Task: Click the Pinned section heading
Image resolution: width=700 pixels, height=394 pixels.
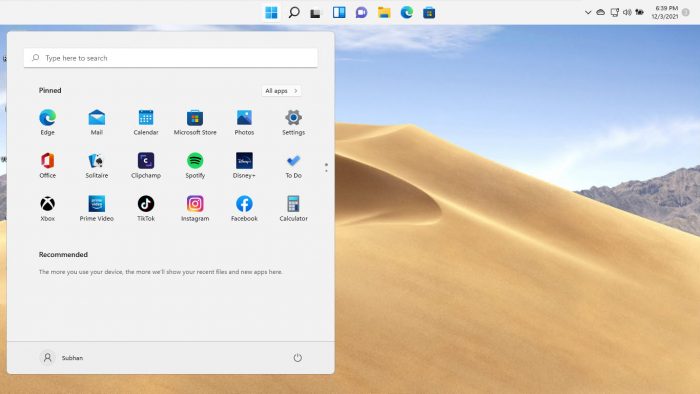Action: click(x=50, y=90)
